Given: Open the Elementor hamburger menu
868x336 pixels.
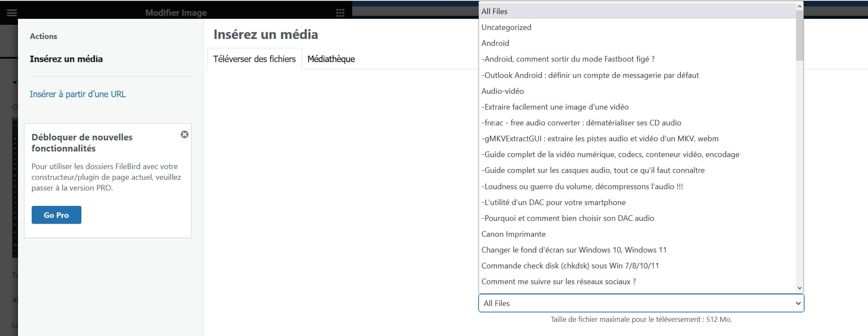Looking at the screenshot, I should pyautogui.click(x=12, y=12).
